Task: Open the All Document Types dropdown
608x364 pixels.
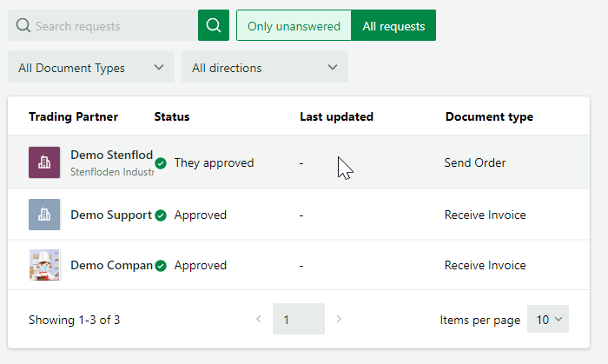Action: pos(91,67)
